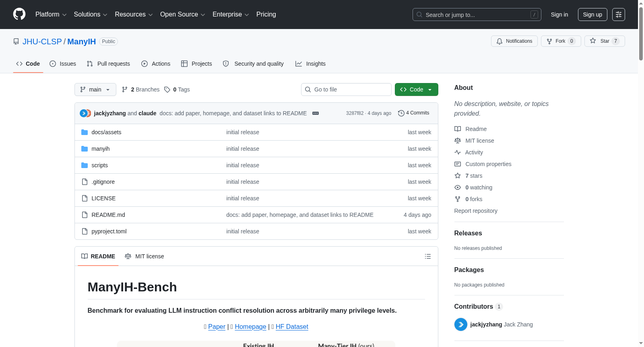Expand the Platform menu

[51, 15]
